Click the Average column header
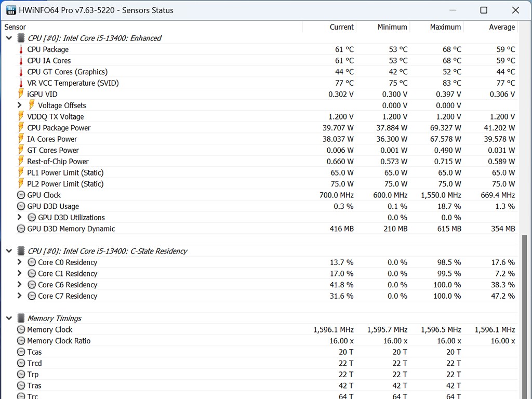The image size is (532, 399). (501, 27)
